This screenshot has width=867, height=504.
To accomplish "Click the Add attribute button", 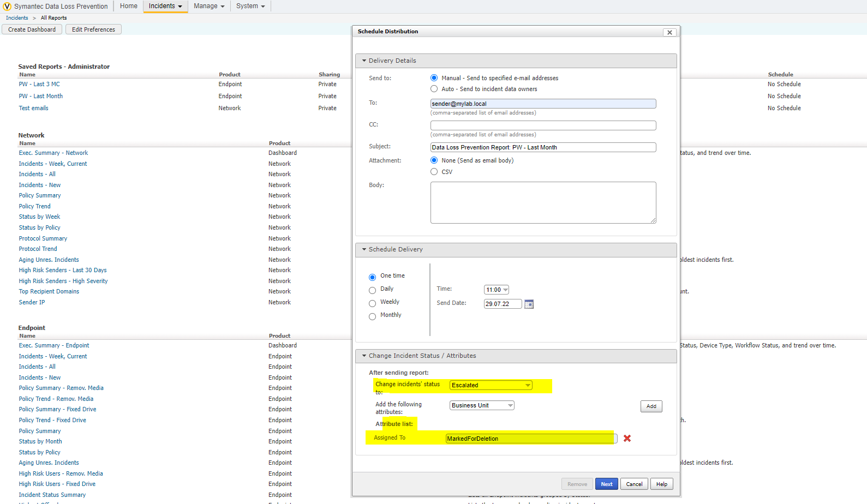I will [x=651, y=406].
